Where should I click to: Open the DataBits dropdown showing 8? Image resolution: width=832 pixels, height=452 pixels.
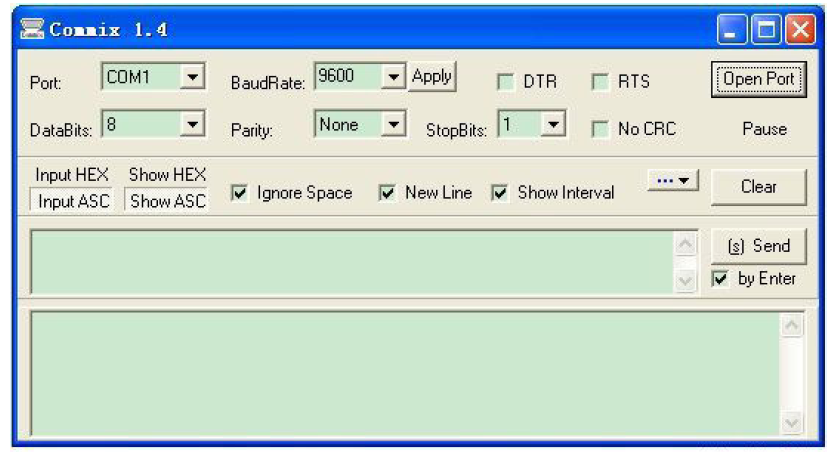[x=193, y=124]
